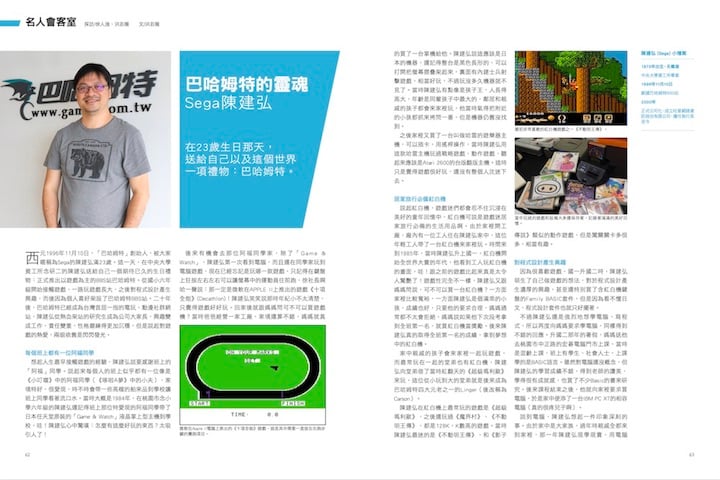Click the caption below the platformer screenshot

561,130
